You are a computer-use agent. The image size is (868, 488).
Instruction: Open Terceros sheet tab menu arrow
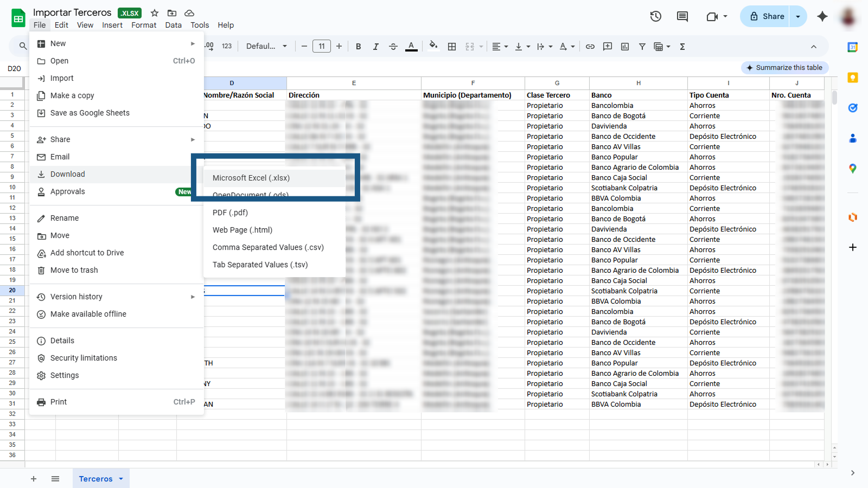pyautogui.click(x=121, y=479)
